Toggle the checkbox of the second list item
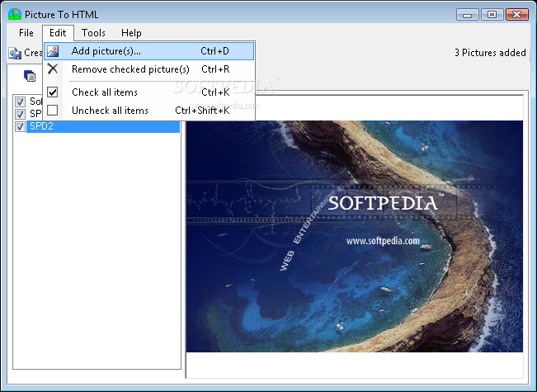This screenshot has width=537, height=392. [x=20, y=114]
